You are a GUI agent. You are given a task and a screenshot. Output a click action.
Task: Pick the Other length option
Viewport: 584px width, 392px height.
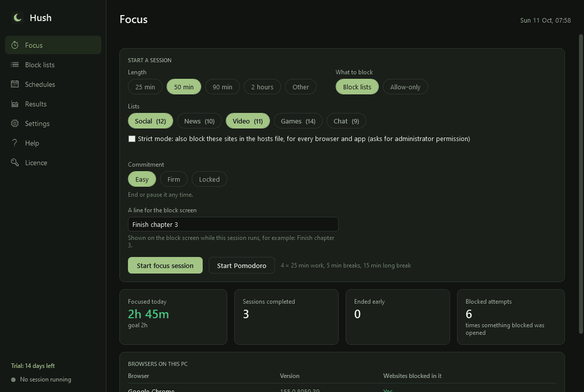[301, 87]
